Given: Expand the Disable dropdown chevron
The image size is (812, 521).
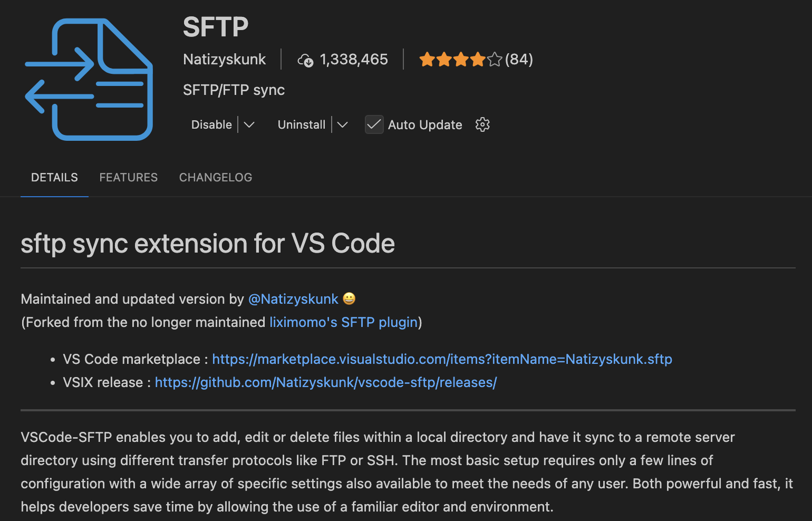Looking at the screenshot, I should 249,124.
